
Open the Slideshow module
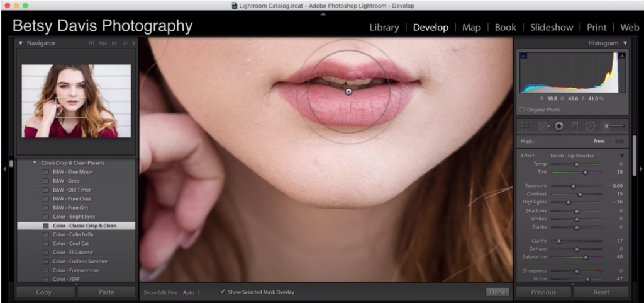[552, 28]
